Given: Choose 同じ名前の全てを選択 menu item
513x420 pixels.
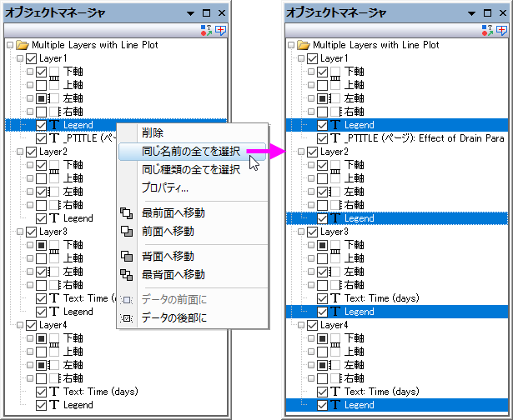Looking at the screenshot, I should tap(193, 152).
